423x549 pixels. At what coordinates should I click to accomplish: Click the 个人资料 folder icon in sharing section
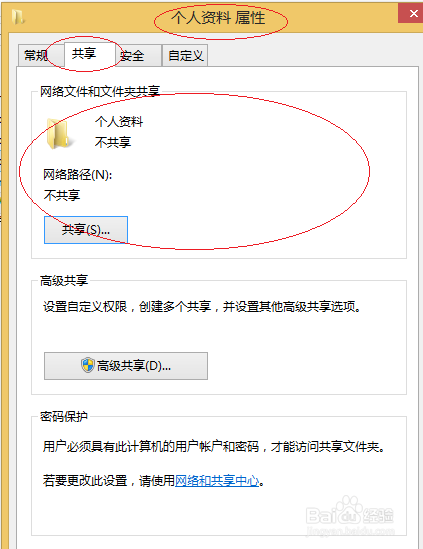click(58, 133)
